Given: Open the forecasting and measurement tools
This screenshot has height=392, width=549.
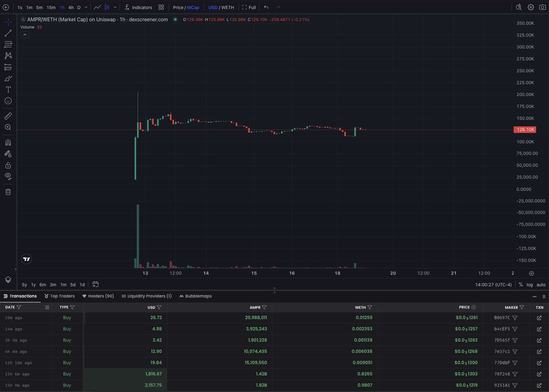Looking at the screenshot, I should pos(8,67).
